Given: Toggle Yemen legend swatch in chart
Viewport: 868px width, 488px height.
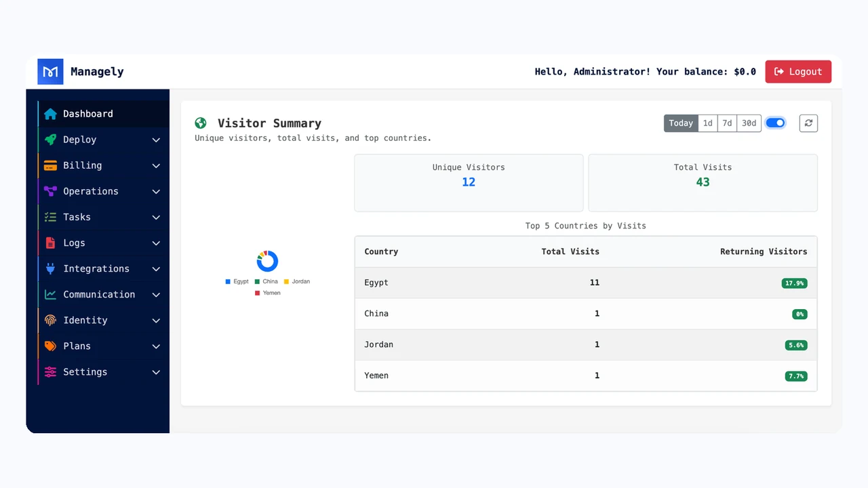Looking at the screenshot, I should point(257,293).
